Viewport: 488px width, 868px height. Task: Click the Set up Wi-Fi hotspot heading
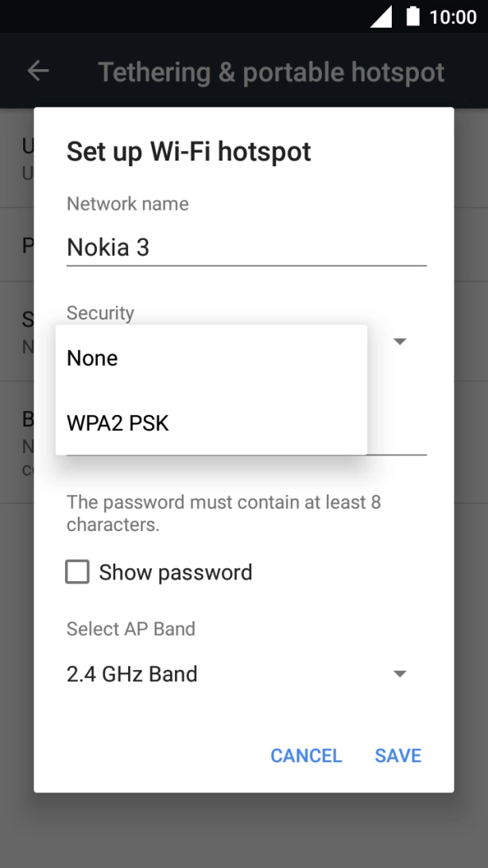(x=190, y=151)
